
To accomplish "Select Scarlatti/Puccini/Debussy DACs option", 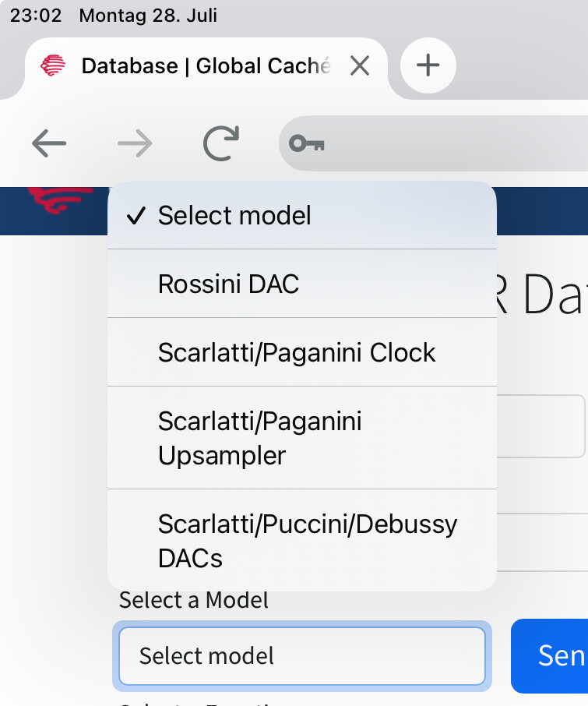I will [302, 540].
